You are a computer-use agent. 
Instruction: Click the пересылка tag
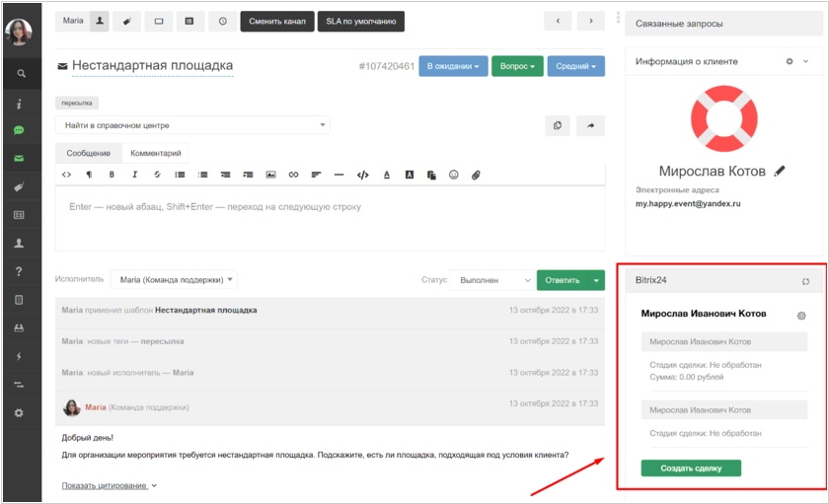pos(77,103)
